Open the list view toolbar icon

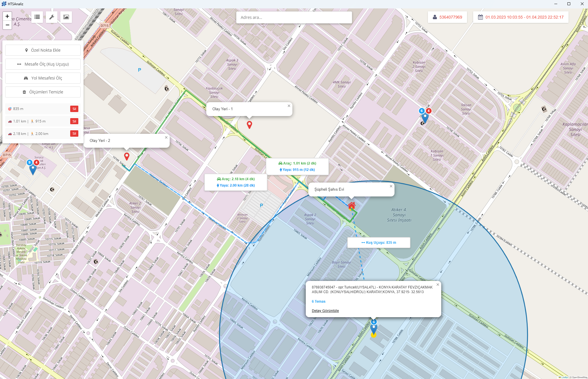click(37, 17)
